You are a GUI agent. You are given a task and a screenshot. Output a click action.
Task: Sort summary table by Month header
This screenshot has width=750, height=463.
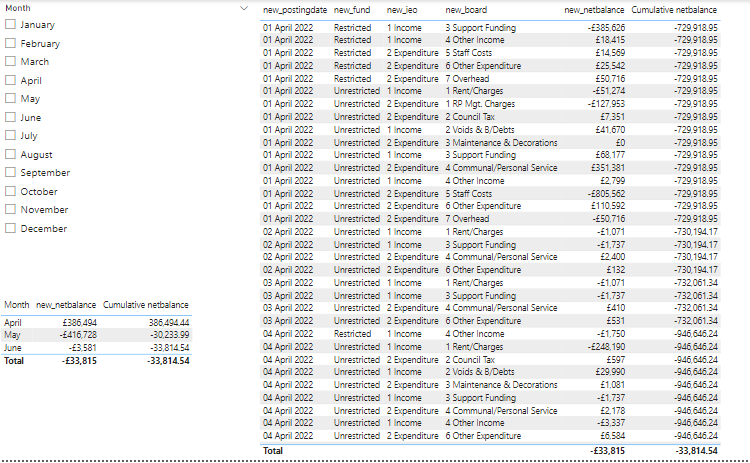[x=17, y=305]
